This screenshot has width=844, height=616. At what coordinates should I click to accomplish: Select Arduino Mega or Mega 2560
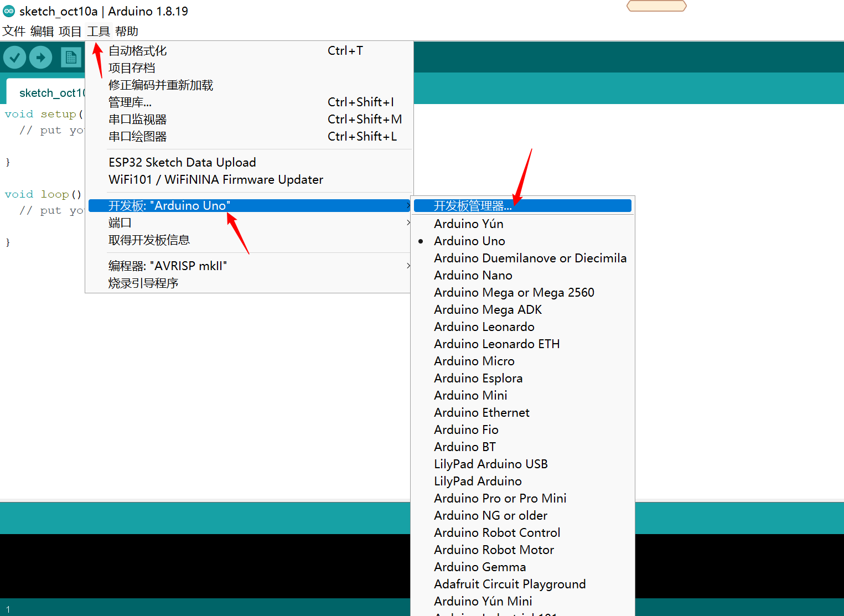click(522, 292)
